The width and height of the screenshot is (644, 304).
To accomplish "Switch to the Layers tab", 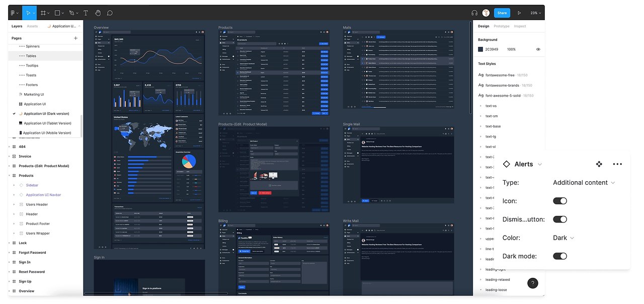I will (x=17, y=26).
